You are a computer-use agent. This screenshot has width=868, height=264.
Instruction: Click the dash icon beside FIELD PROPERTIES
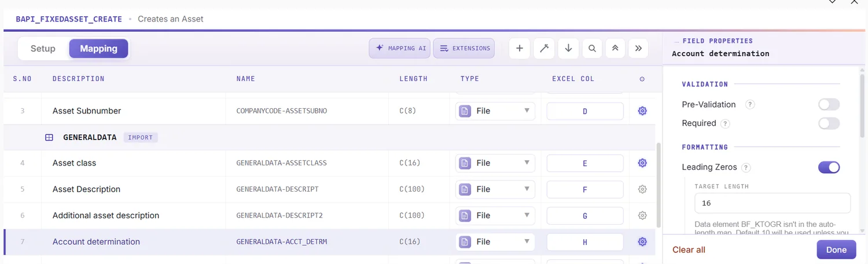tap(675, 42)
